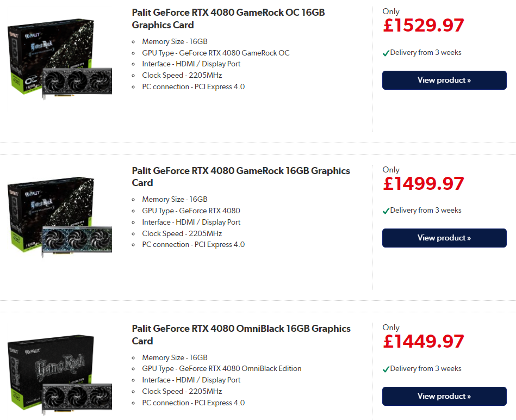The image size is (516, 420).
Task: Click the green delivery checkmark for GameRock OC
Action: (x=387, y=53)
